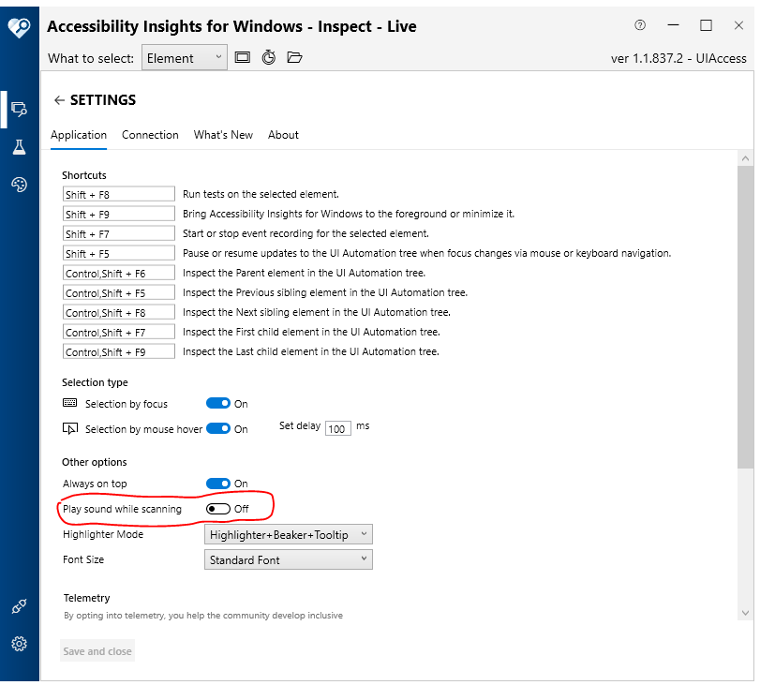Click the Control,Shift + F7 shortcut field
760x700 pixels.
119,332
